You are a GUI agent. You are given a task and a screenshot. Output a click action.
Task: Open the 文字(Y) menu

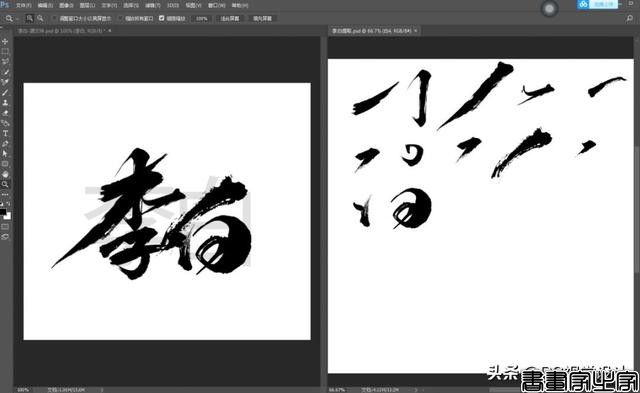click(x=109, y=5)
